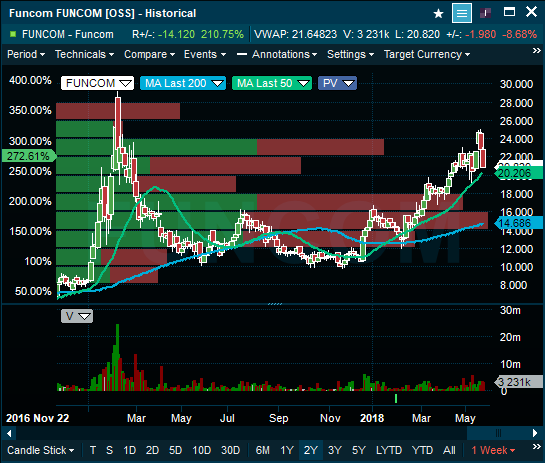
Task: Open the Period menu
Action: point(26,54)
